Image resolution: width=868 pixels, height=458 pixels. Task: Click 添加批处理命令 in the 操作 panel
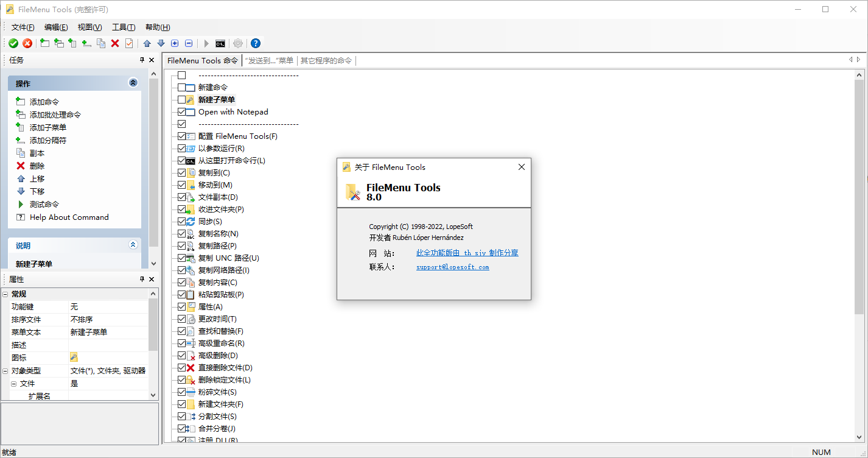coord(55,114)
